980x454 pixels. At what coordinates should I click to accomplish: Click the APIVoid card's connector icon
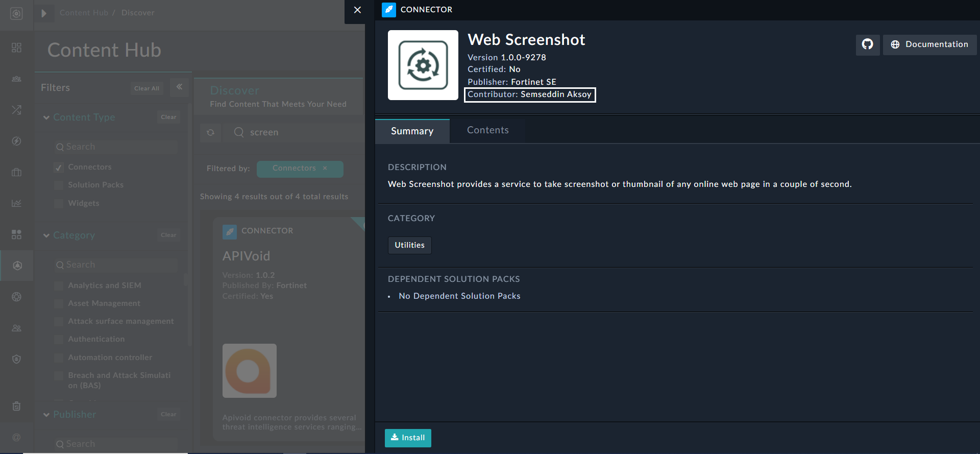(x=230, y=232)
